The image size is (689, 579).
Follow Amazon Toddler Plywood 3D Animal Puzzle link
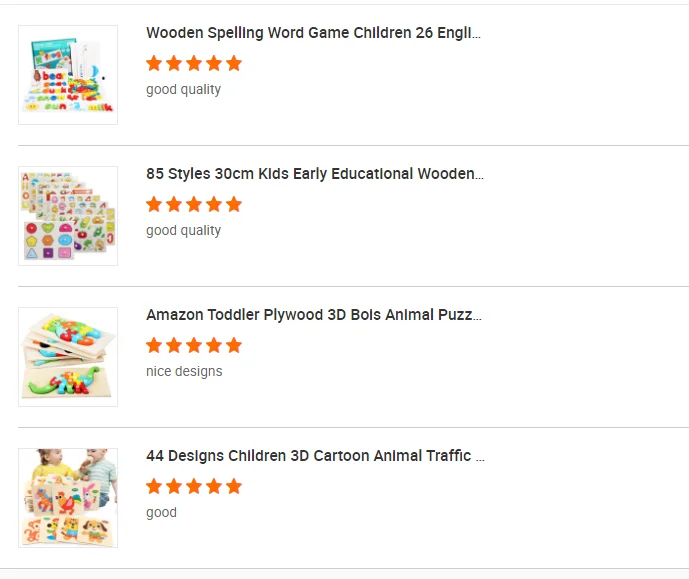(313, 315)
